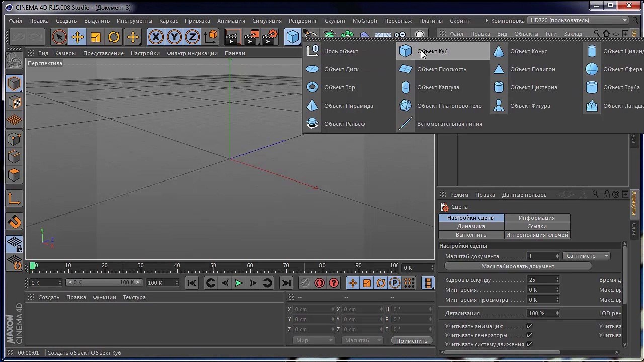Image resolution: width=644 pixels, height=362 pixels.
Task: Toggle Учитывать генераторы checkbox
Action: coord(529,335)
